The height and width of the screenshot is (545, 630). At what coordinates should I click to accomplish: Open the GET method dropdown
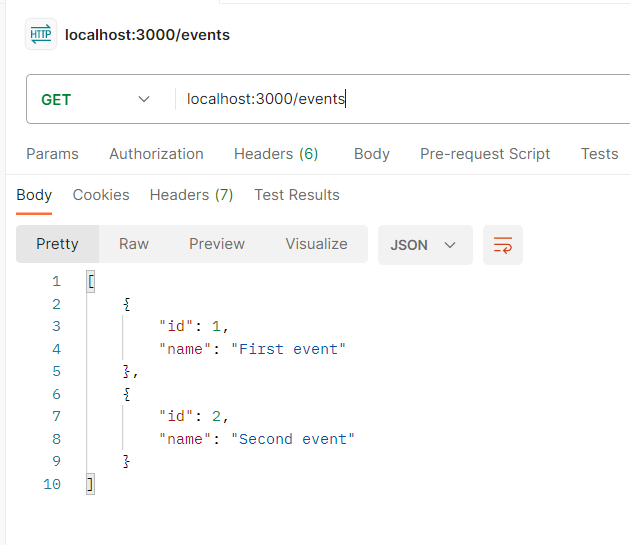(x=95, y=99)
